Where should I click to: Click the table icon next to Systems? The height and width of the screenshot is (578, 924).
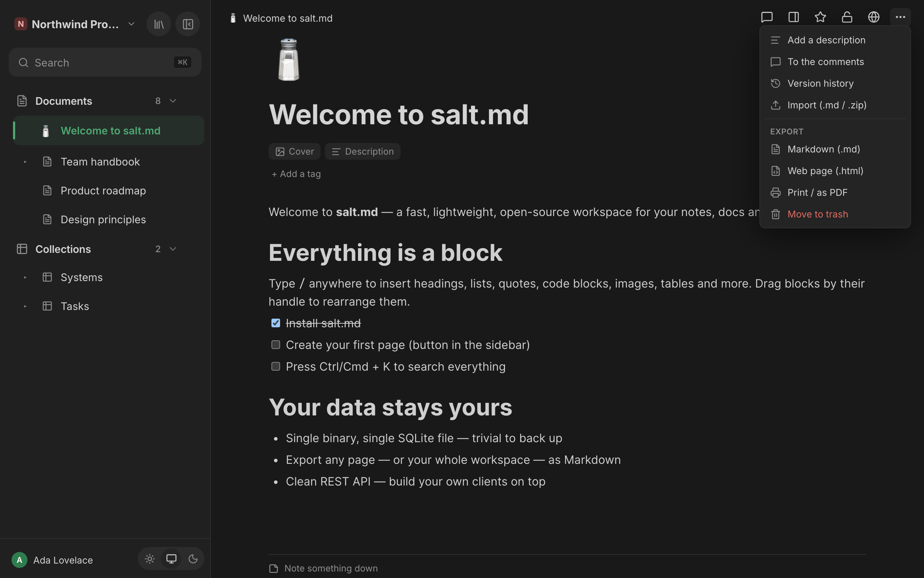47,277
